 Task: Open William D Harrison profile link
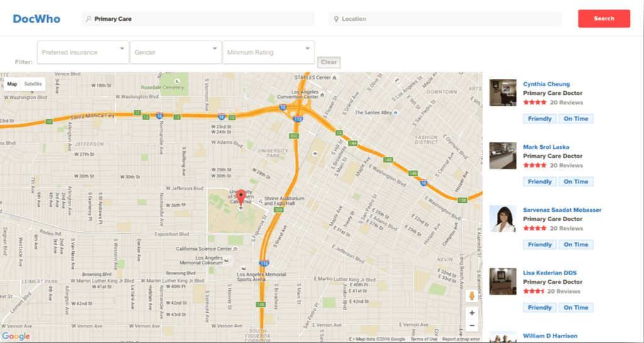550,335
